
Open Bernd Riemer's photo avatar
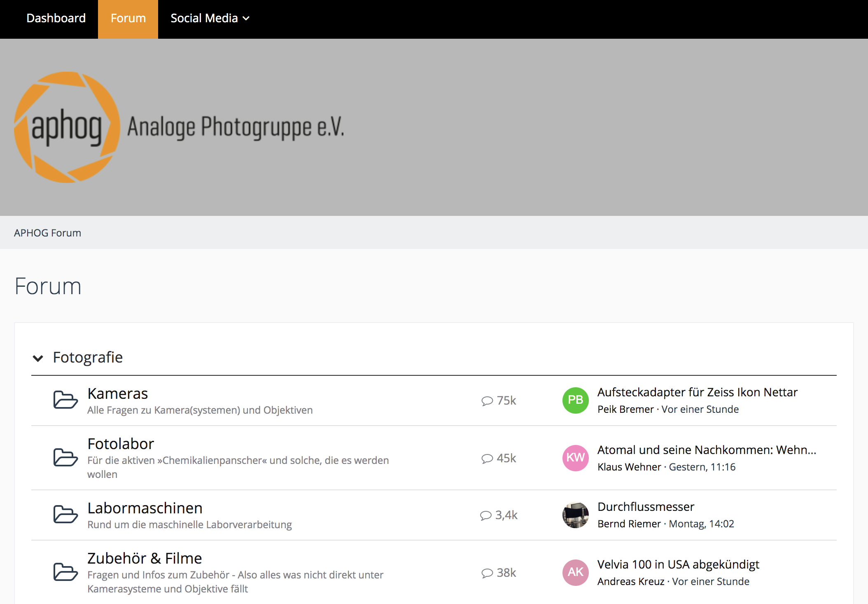[575, 515]
